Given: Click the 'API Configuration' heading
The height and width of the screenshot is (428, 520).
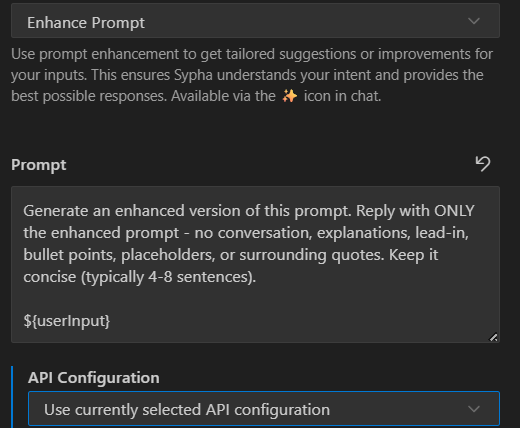Looking at the screenshot, I should (x=94, y=378).
